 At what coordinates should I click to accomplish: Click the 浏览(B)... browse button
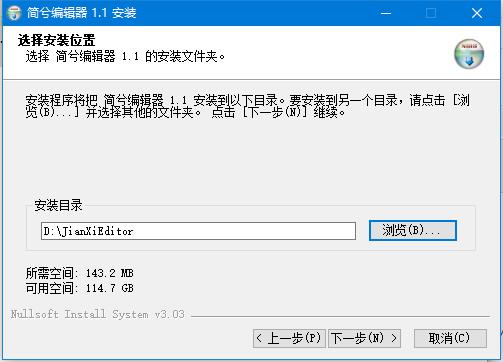(412, 230)
